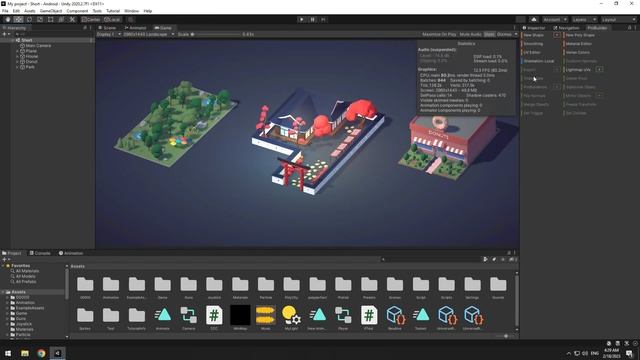
Task: Open ProBuilder Vertex Colors
Action: (x=578, y=52)
